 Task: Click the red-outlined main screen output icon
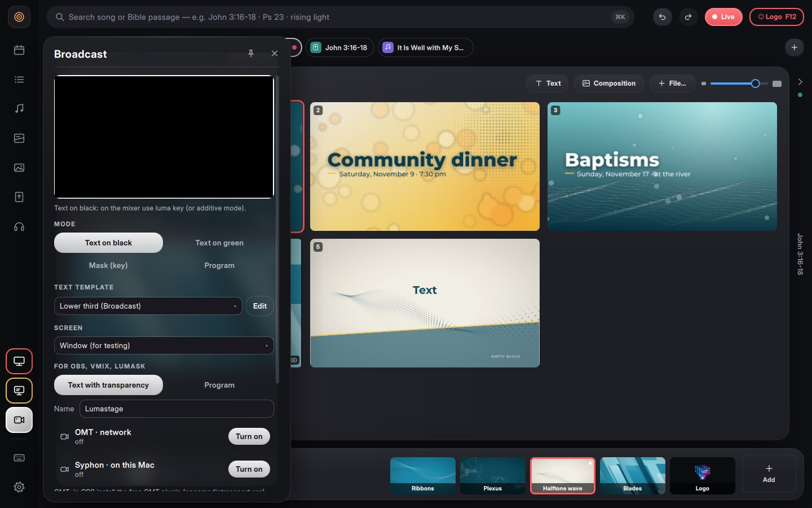(x=19, y=361)
